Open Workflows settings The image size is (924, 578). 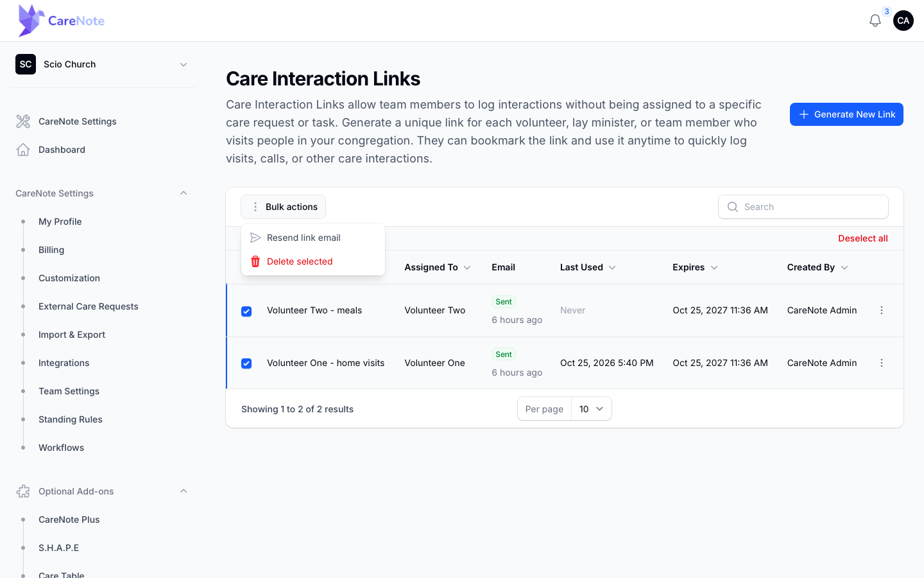(62, 448)
